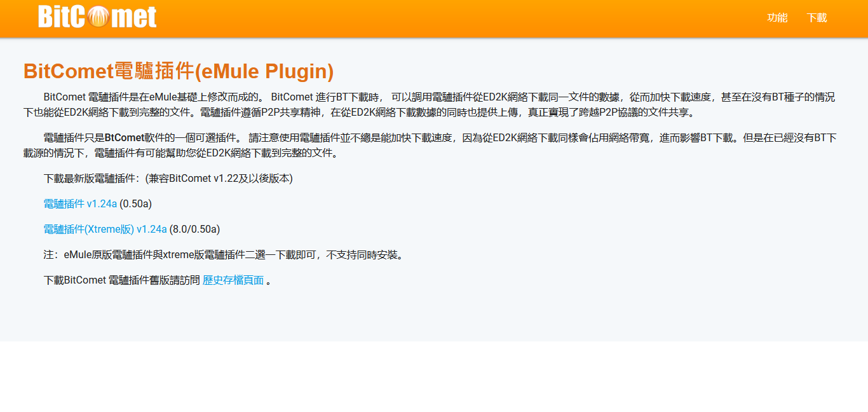This screenshot has height=412, width=868.
Task: Click the (0.50a) version text
Action: tap(135, 204)
